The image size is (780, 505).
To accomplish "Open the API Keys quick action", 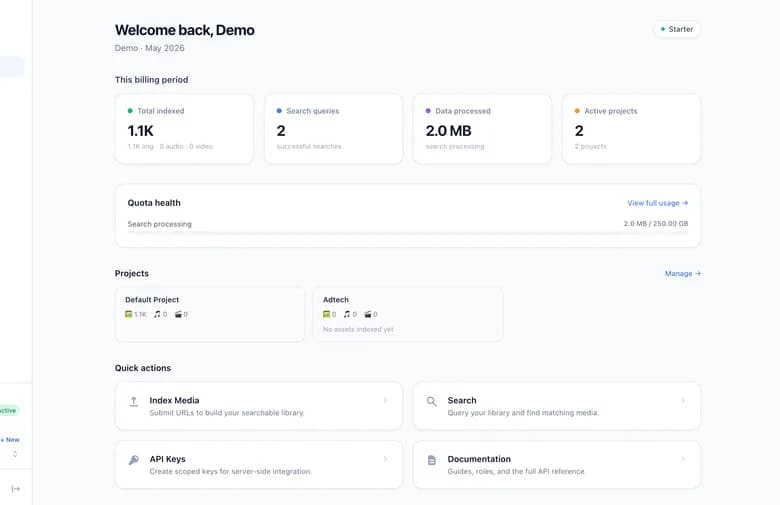I will (259, 465).
